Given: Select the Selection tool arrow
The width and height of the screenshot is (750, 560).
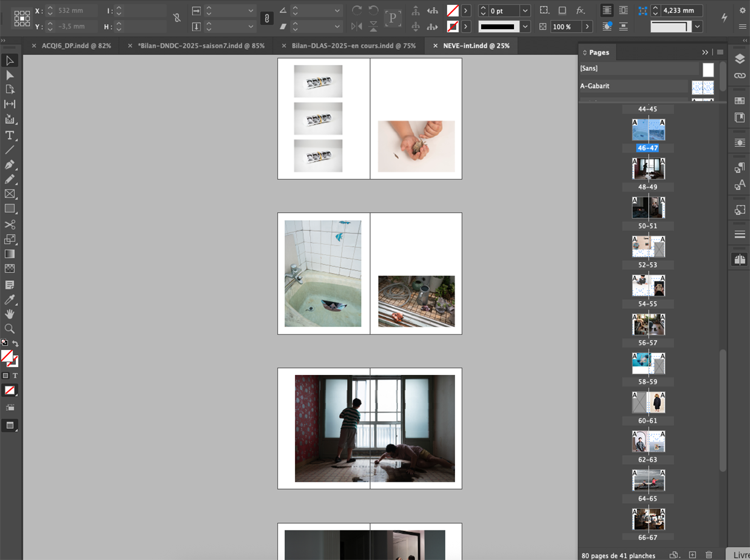Looking at the screenshot, I should pyautogui.click(x=10, y=61).
